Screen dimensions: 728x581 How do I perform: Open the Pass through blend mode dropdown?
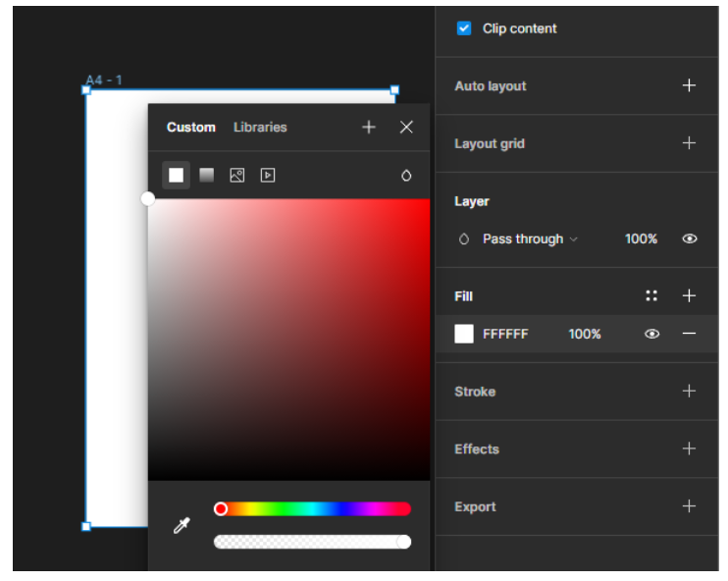point(530,238)
